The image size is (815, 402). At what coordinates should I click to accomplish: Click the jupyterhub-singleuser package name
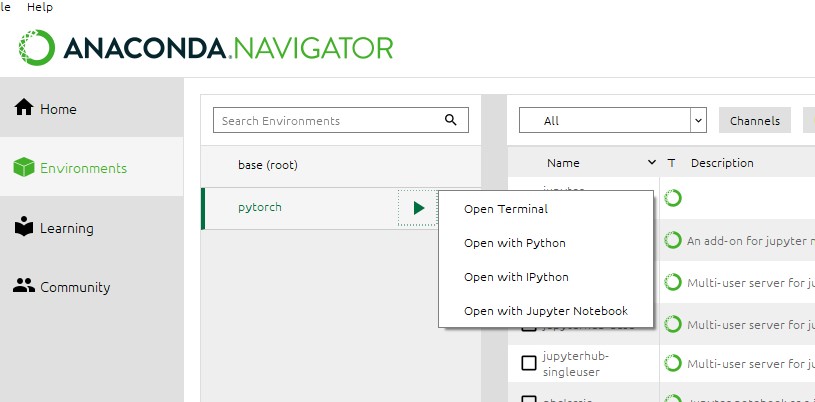pos(575,364)
